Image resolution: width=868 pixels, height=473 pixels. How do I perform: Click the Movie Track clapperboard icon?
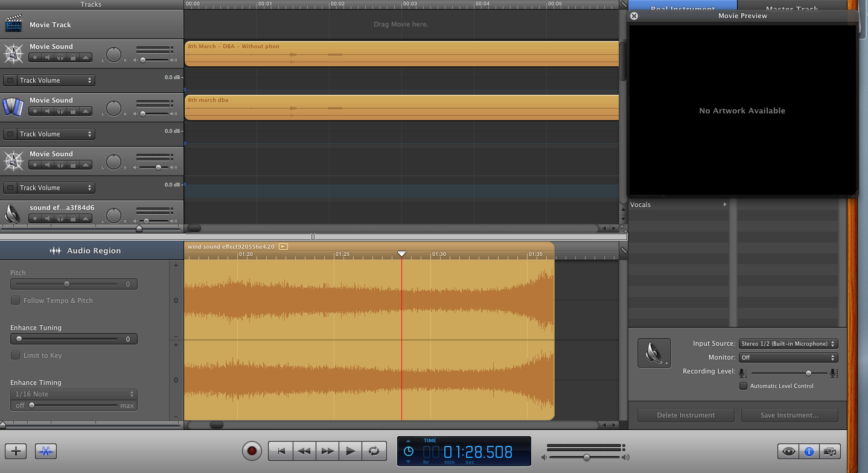coord(13,24)
